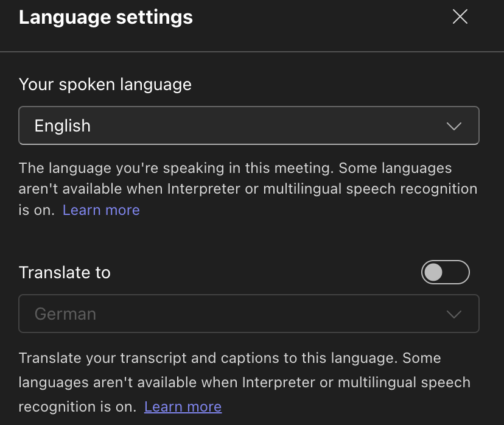Open Learn more under translation description
The image size is (504, 425).
(183, 406)
